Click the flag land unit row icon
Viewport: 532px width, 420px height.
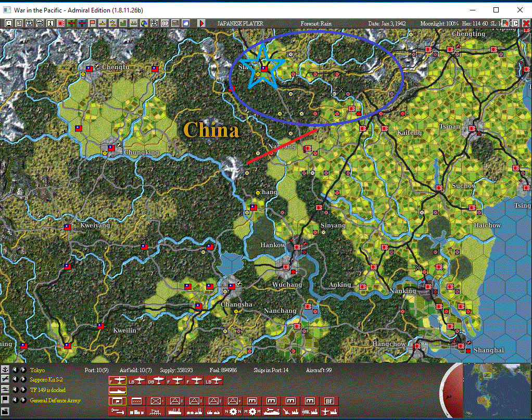[x=5, y=400]
